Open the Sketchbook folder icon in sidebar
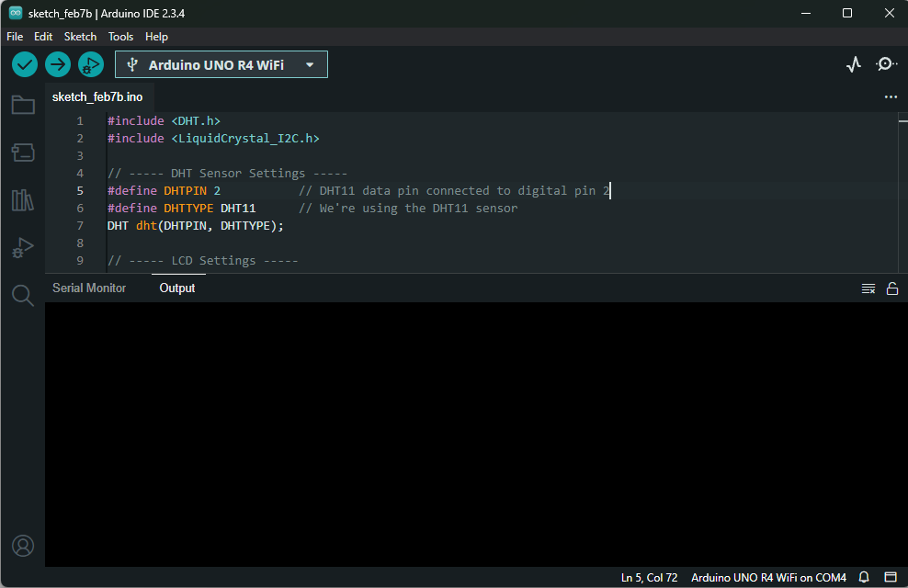 point(23,105)
